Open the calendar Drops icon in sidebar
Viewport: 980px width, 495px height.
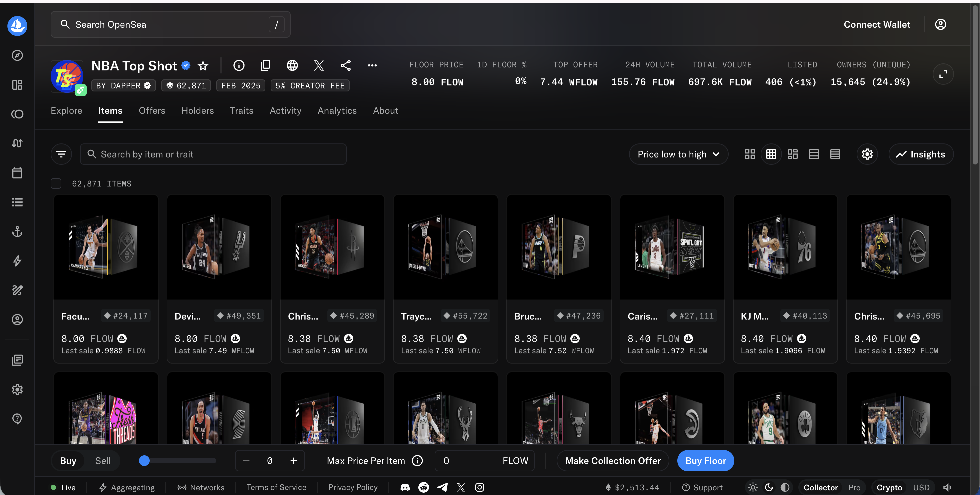pyautogui.click(x=17, y=173)
